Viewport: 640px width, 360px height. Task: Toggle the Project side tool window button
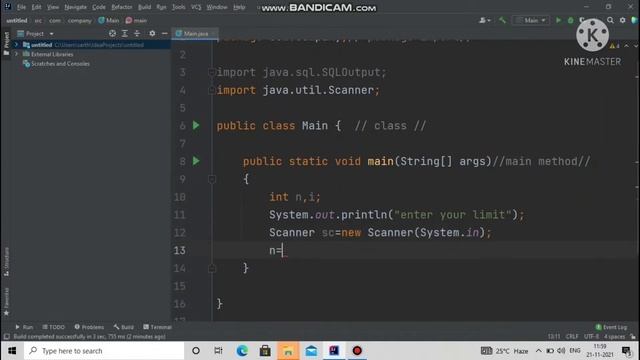point(6,44)
